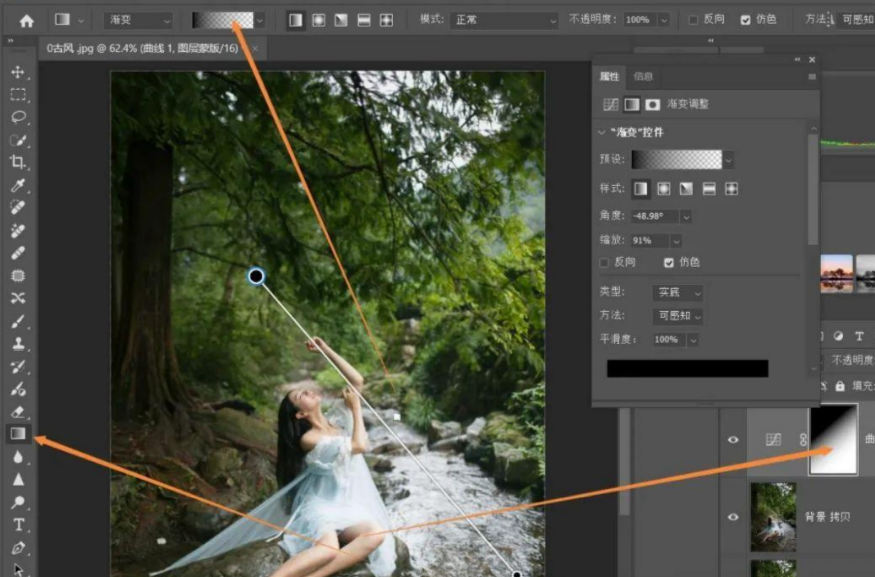This screenshot has width=875, height=577.
Task: Click the mask link icon on curves layer
Action: [803, 440]
